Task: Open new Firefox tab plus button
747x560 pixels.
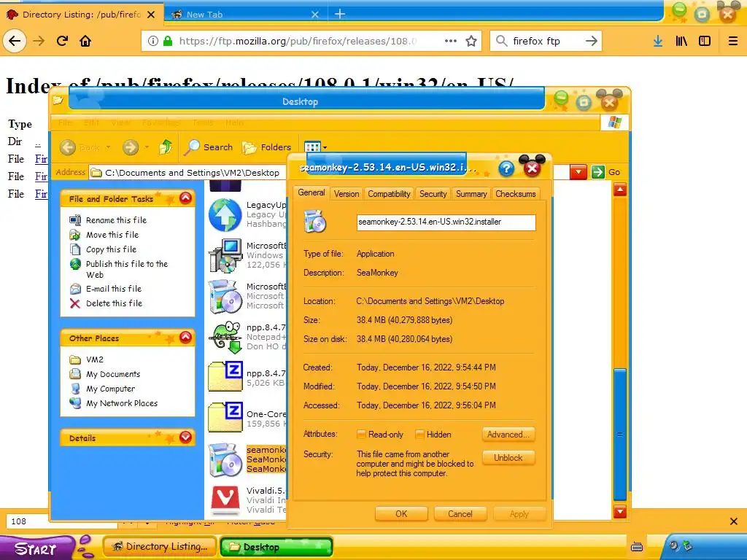Action: [340, 15]
